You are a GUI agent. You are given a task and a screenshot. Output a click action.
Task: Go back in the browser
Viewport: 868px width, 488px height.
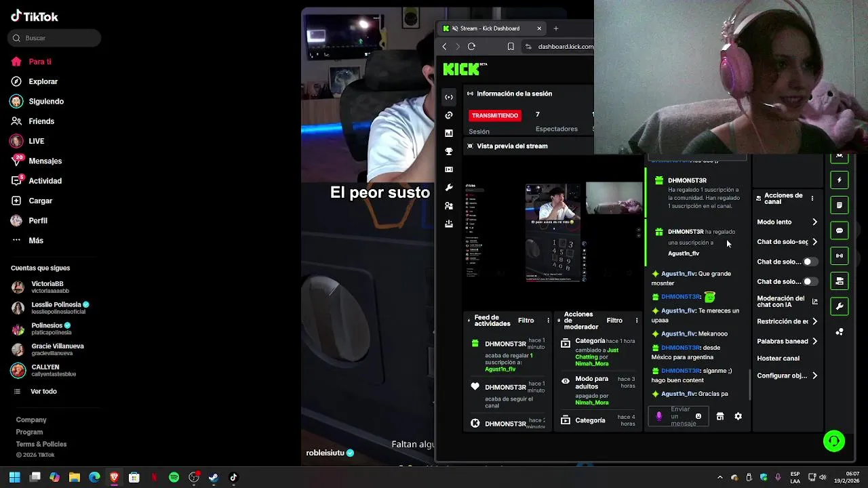444,46
